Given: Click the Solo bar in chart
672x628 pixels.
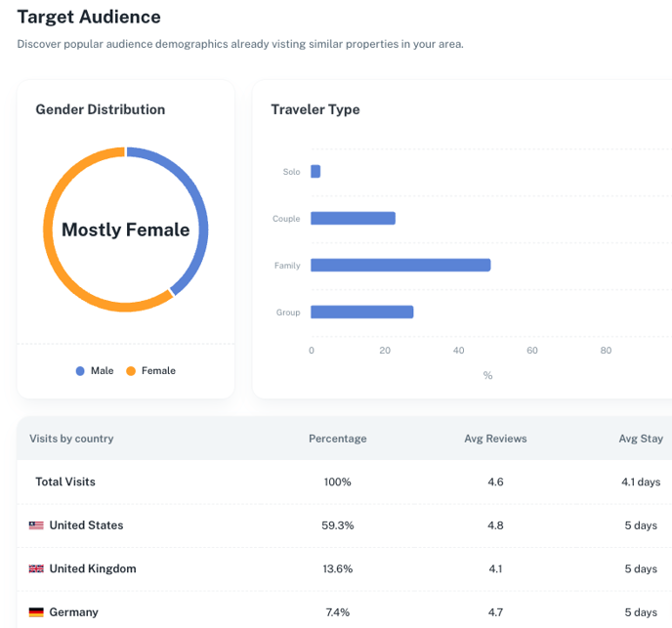Looking at the screenshot, I should click(x=315, y=171).
